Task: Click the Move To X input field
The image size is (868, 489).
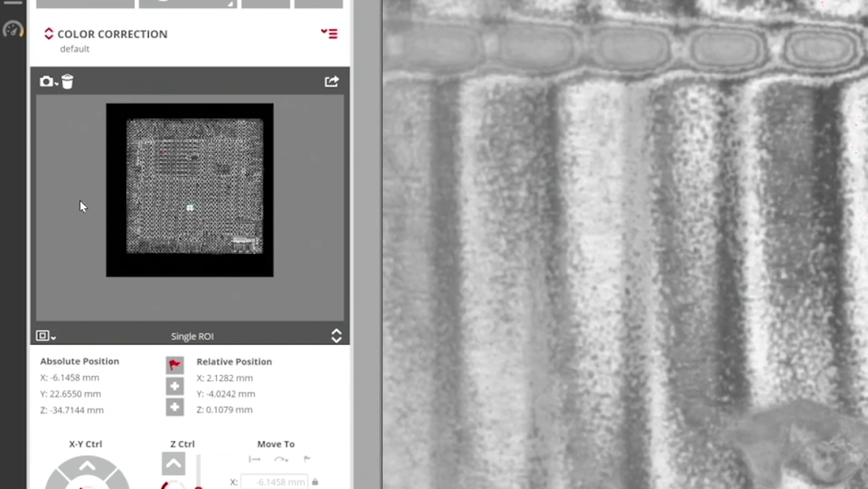Action: coord(274,481)
